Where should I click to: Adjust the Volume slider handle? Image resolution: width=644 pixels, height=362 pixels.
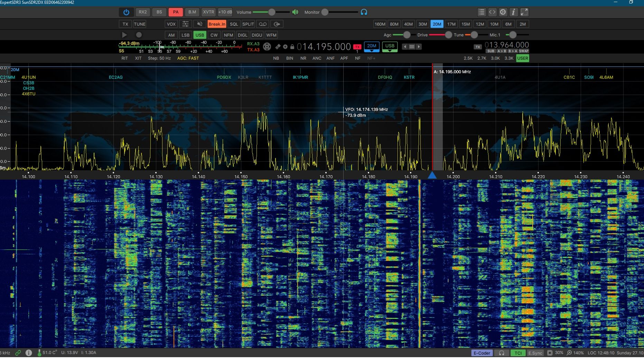tap(272, 12)
